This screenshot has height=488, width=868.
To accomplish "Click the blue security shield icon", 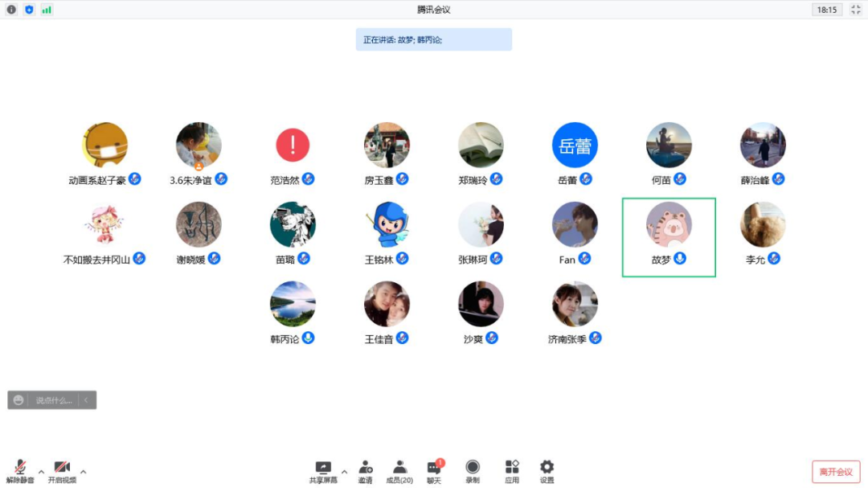I will point(29,10).
